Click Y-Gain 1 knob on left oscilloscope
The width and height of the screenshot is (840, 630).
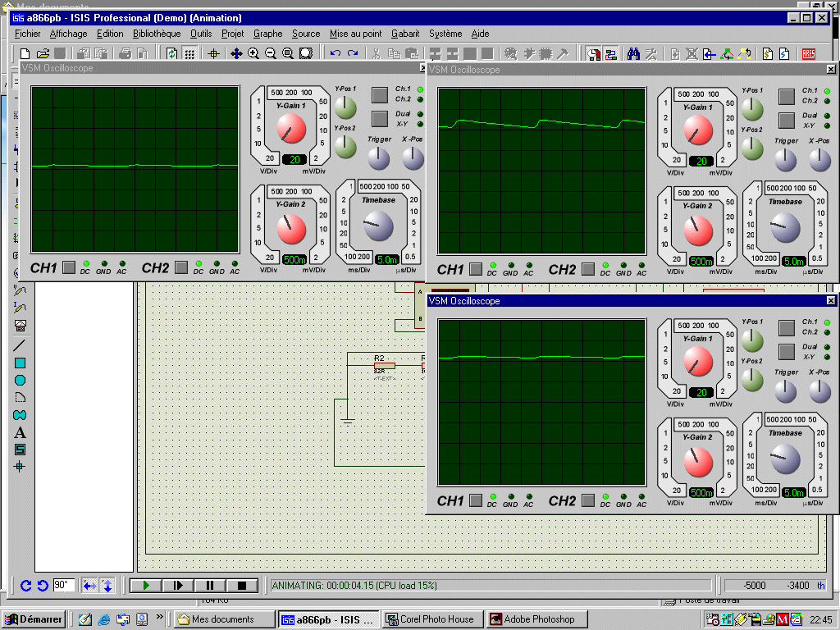290,128
